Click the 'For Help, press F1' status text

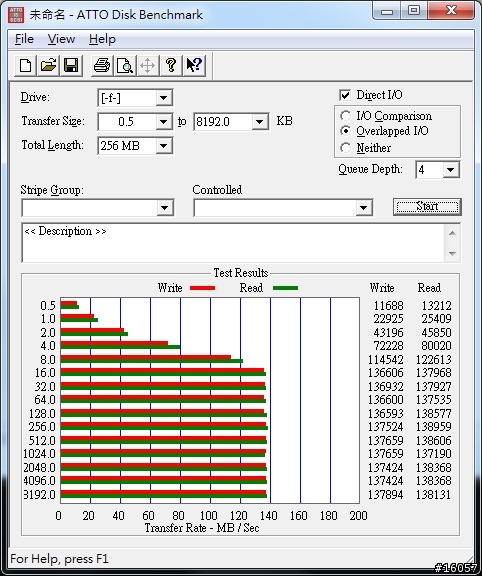(x=60, y=559)
